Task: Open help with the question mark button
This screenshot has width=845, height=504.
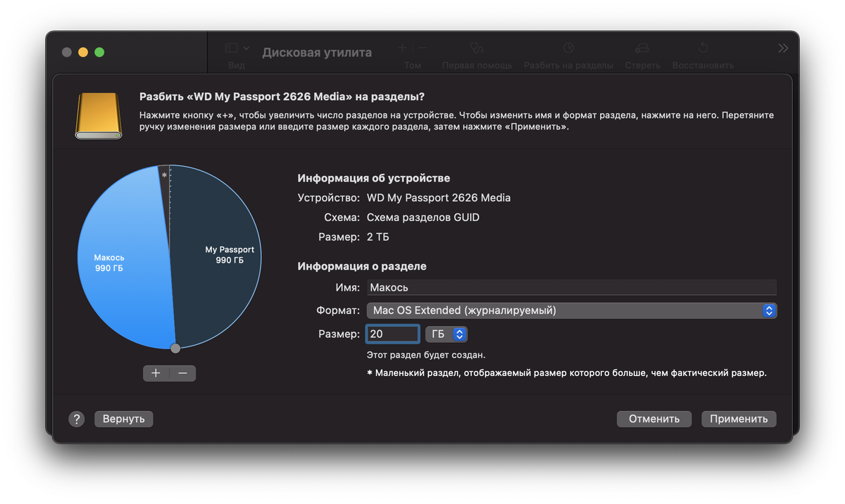Action: (x=77, y=419)
